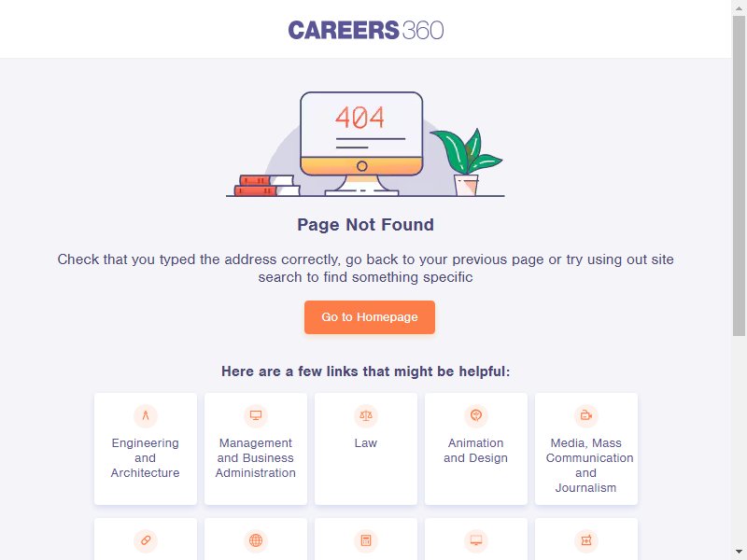The height and width of the screenshot is (560, 747).
Task: Click the video camera icon for Media, Mass Communication
Action: pos(586,415)
